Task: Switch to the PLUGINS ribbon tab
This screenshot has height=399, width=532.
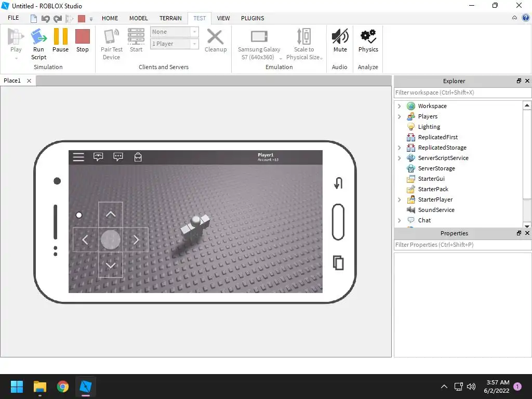Action: pyautogui.click(x=252, y=18)
